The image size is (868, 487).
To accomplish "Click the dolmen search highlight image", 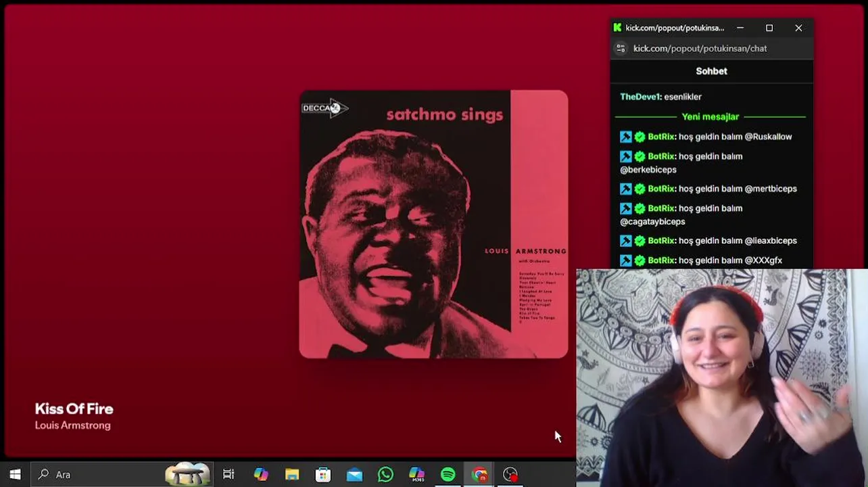I will tap(187, 474).
